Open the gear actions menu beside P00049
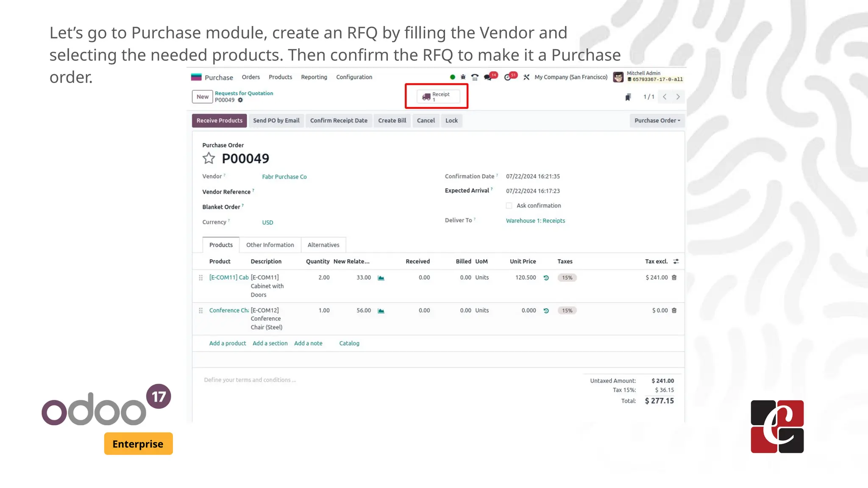 240,100
